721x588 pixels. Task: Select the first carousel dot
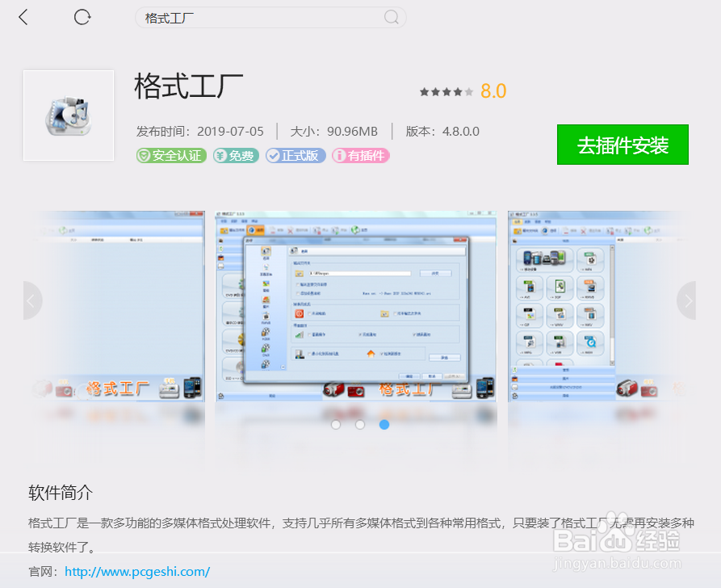point(336,425)
